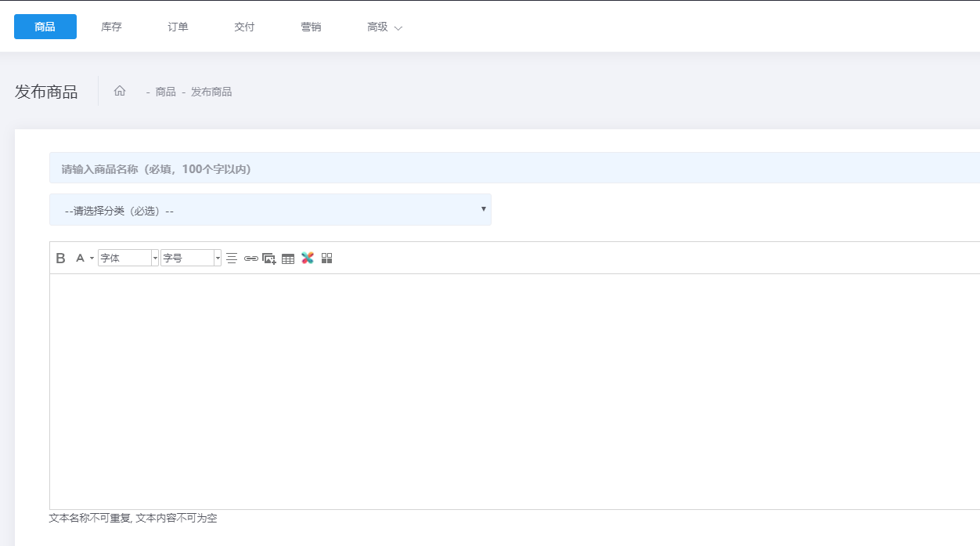Click the 商品 breadcrumb link
This screenshot has width=980, height=546.
165,92
